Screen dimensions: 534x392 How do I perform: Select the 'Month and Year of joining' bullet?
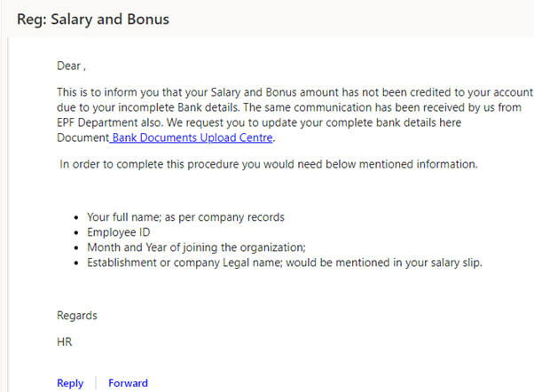[x=197, y=247]
